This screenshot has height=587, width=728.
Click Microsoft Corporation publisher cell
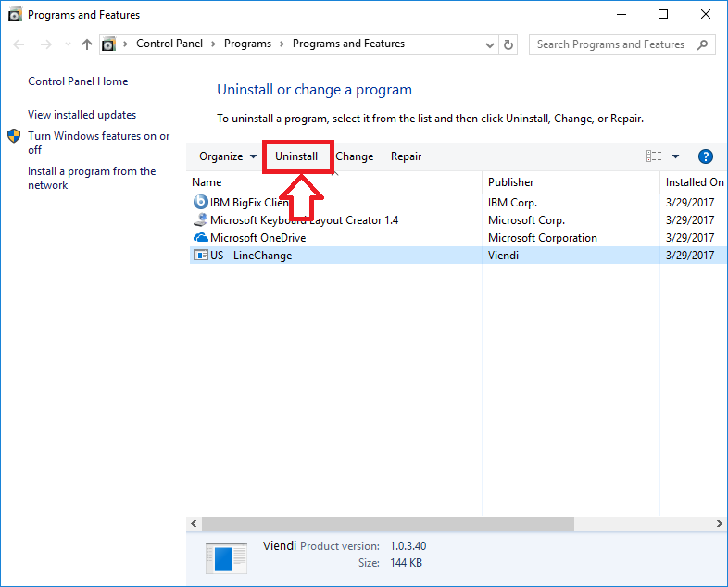pyautogui.click(x=542, y=238)
